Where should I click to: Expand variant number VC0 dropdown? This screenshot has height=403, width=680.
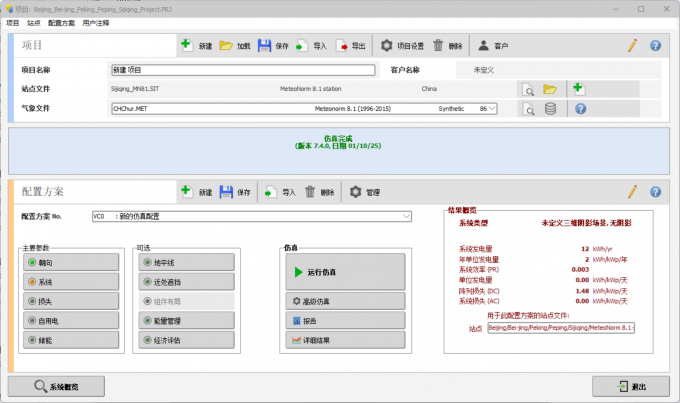[406, 216]
